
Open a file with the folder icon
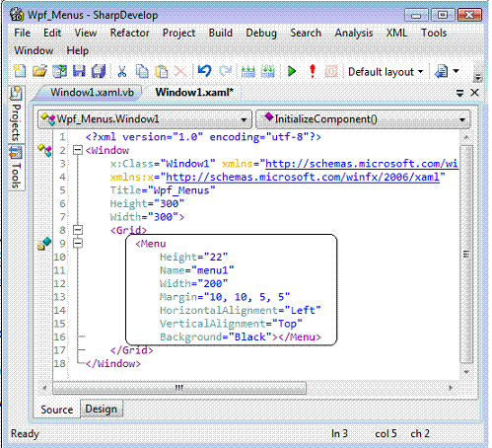click(39, 71)
